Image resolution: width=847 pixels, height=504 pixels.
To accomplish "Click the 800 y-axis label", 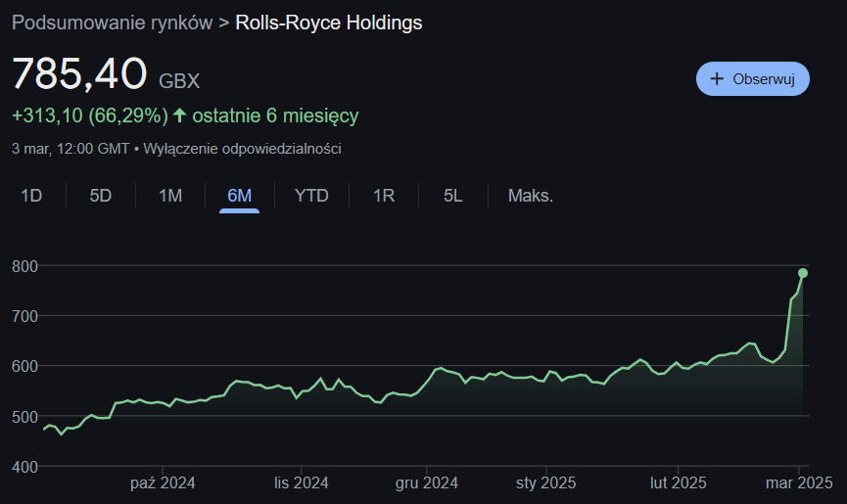I will (x=24, y=266).
